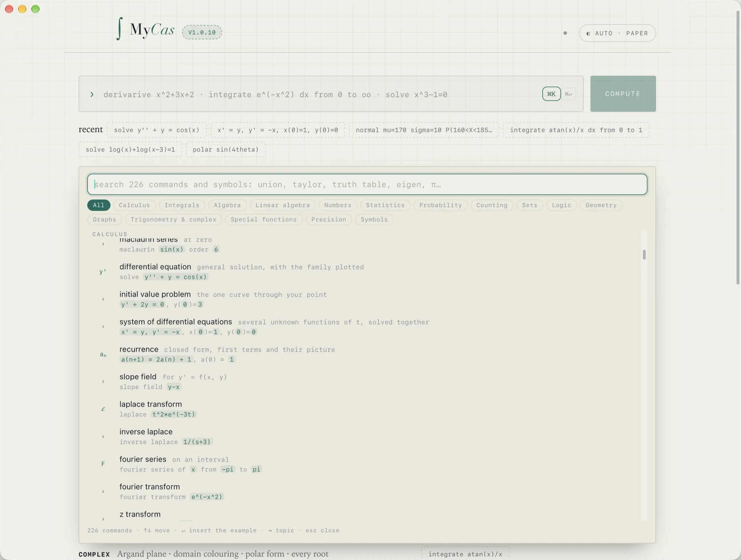Expand the inverse laplace chevron
This screenshot has width=741, height=560.
[x=103, y=437]
